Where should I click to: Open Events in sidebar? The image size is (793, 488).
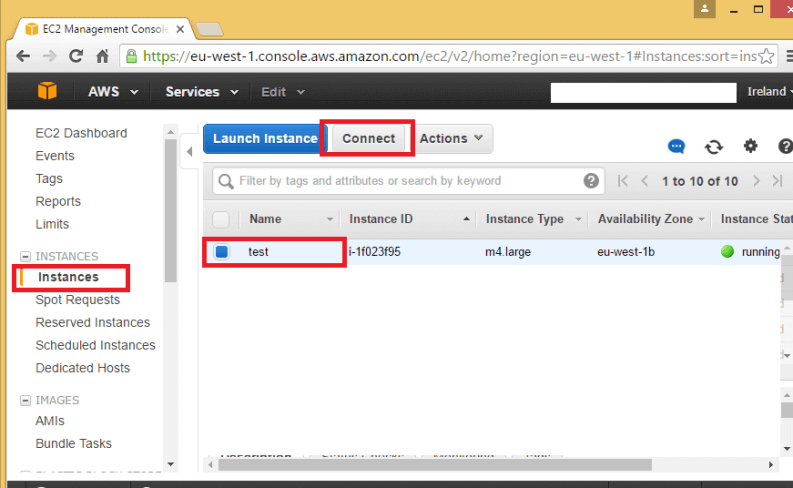(55, 156)
